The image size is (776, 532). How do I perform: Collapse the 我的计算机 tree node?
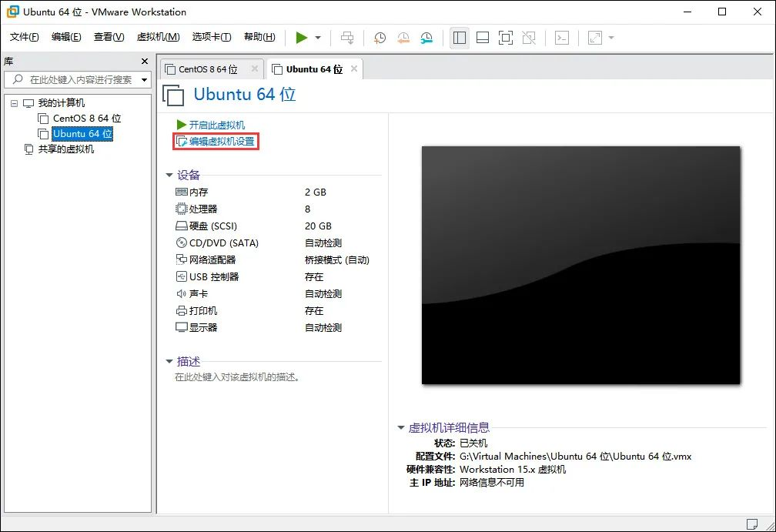click(x=15, y=103)
